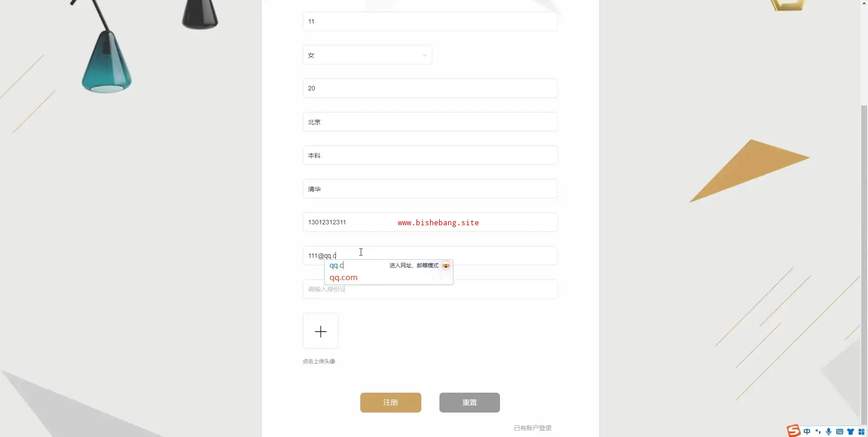Open the IME toolbox grid icon
The width and height of the screenshot is (868, 437).
pos(861,432)
